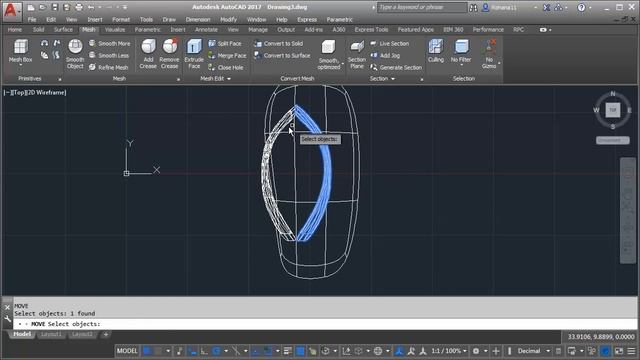640x360 pixels.
Task: Select Smooth More command
Action: [110, 43]
